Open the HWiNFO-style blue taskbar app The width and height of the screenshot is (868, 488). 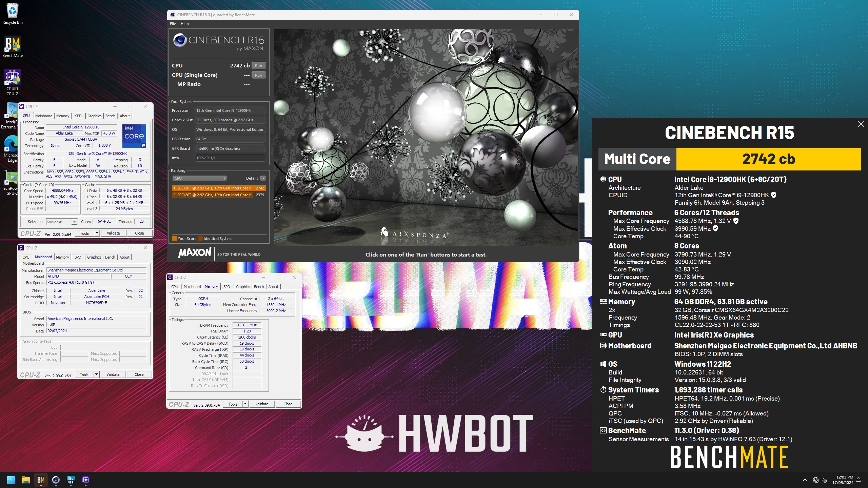(71, 480)
